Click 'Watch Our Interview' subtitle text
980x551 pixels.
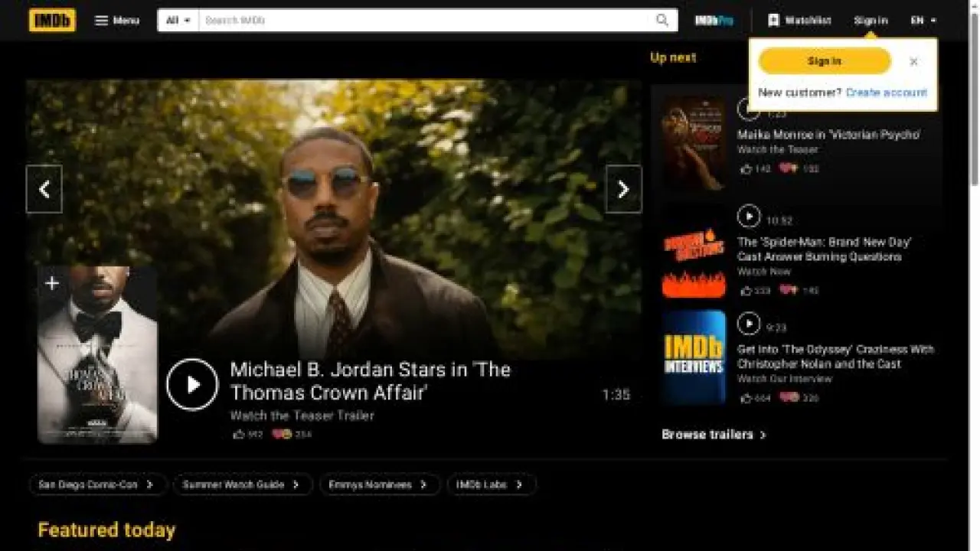[x=784, y=379]
